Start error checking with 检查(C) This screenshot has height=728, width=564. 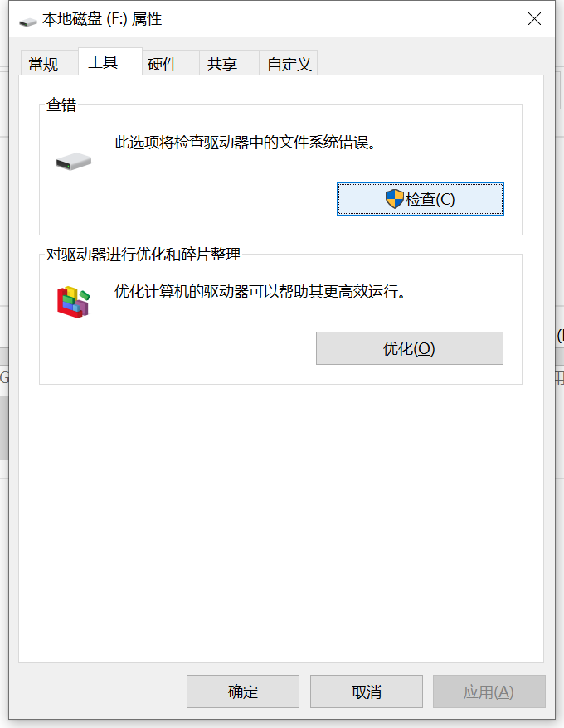420,199
